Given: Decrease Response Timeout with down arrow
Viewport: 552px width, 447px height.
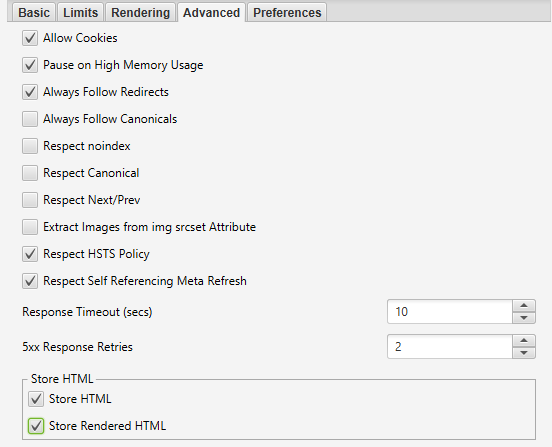Looking at the screenshot, I should point(524,317).
